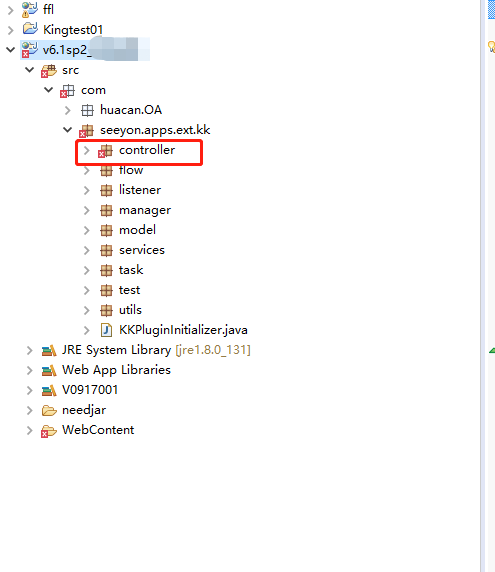Click the task package icon

coord(106,270)
